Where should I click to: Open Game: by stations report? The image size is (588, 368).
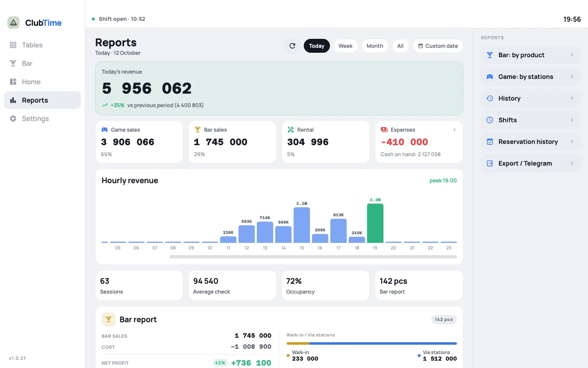click(x=531, y=76)
